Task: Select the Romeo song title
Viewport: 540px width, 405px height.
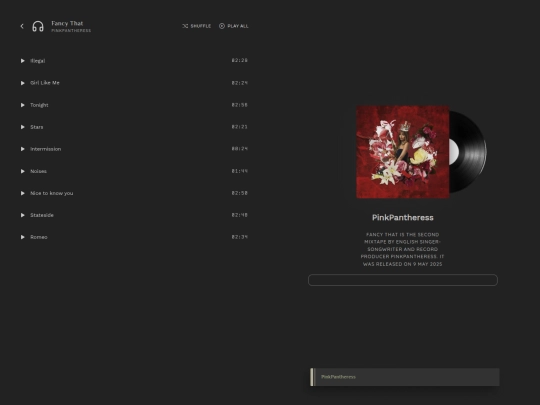Action: (x=39, y=237)
